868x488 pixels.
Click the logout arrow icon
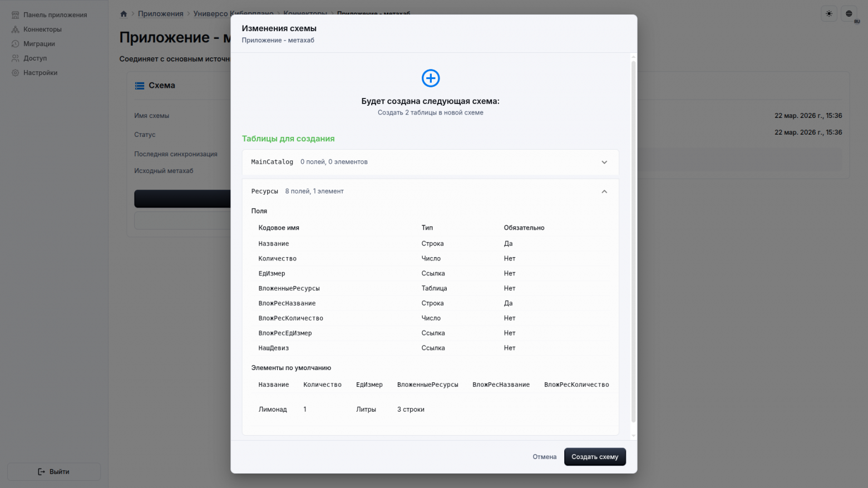pos(42,472)
